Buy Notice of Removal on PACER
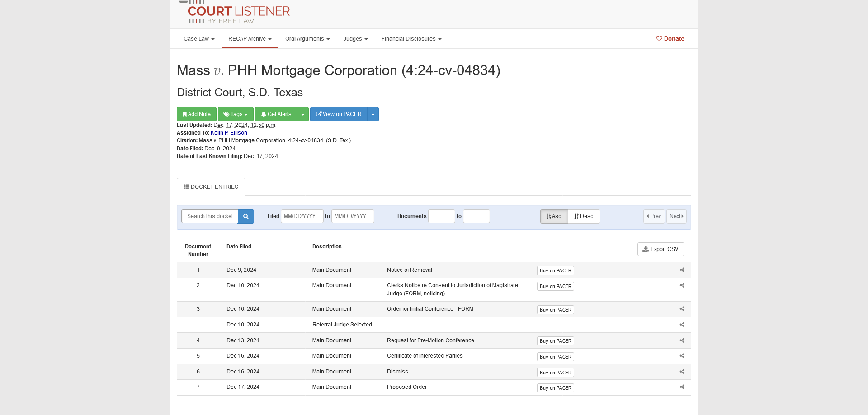 [x=556, y=271]
